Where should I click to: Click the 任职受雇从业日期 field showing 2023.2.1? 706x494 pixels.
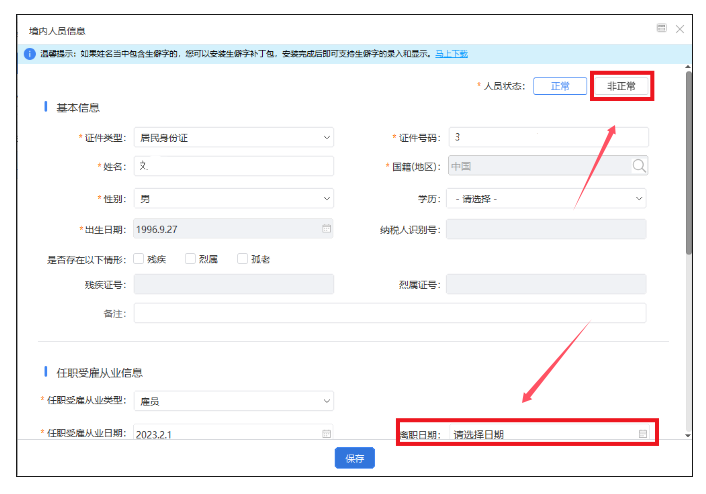coord(233,433)
